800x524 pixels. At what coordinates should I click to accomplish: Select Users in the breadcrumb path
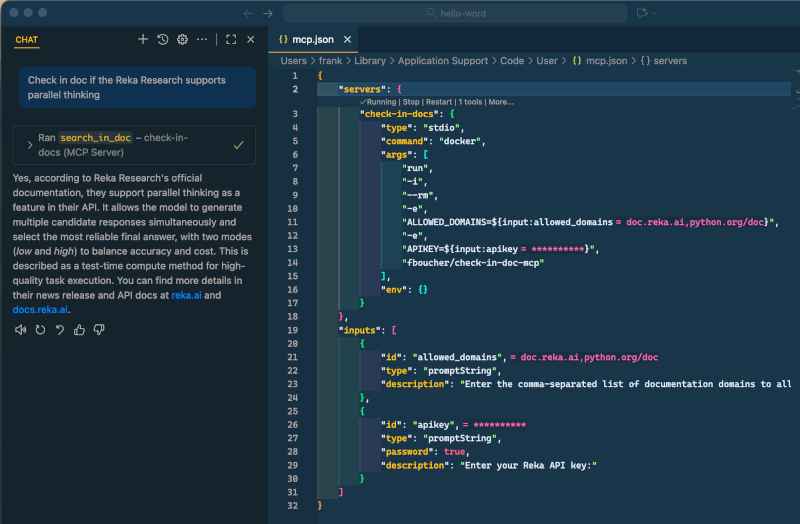[293, 61]
